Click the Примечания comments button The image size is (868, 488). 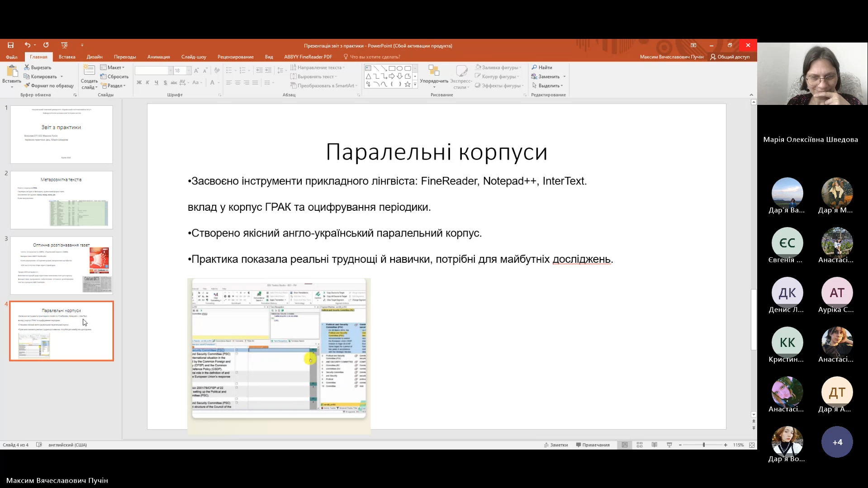pyautogui.click(x=593, y=445)
